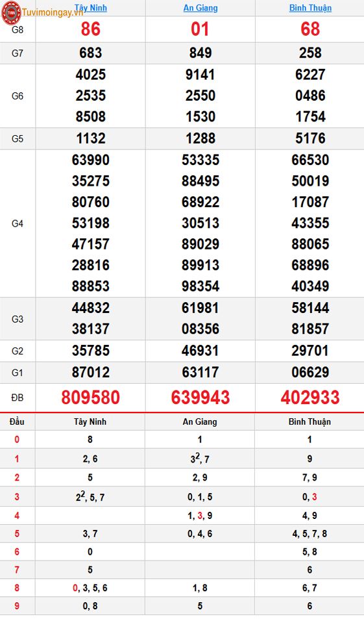Click the G8 result 01 for An Giang
This screenshot has width=364, height=619.
[200, 29]
